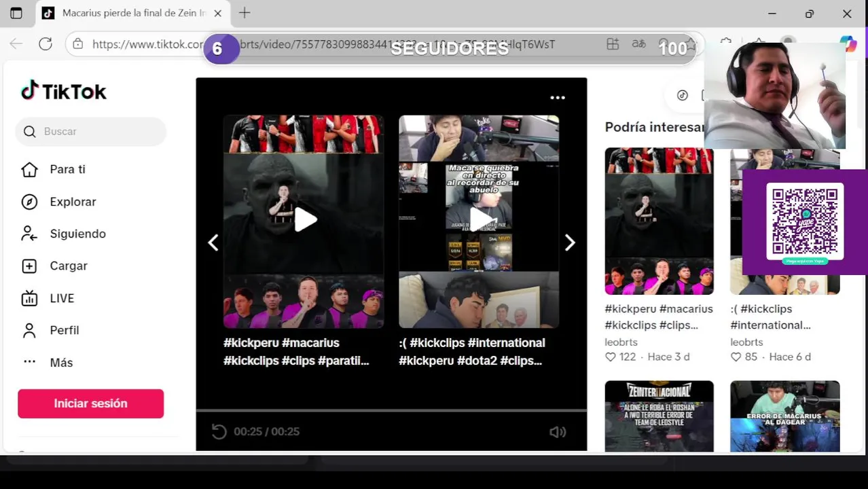This screenshot has height=489, width=868.
Task: Click the Cargar plus icon
Action: tap(29, 266)
